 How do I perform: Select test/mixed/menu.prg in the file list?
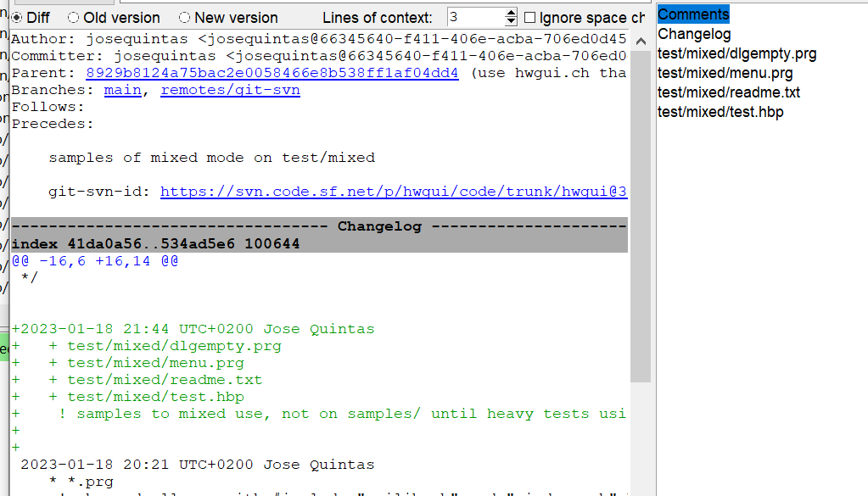click(725, 73)
